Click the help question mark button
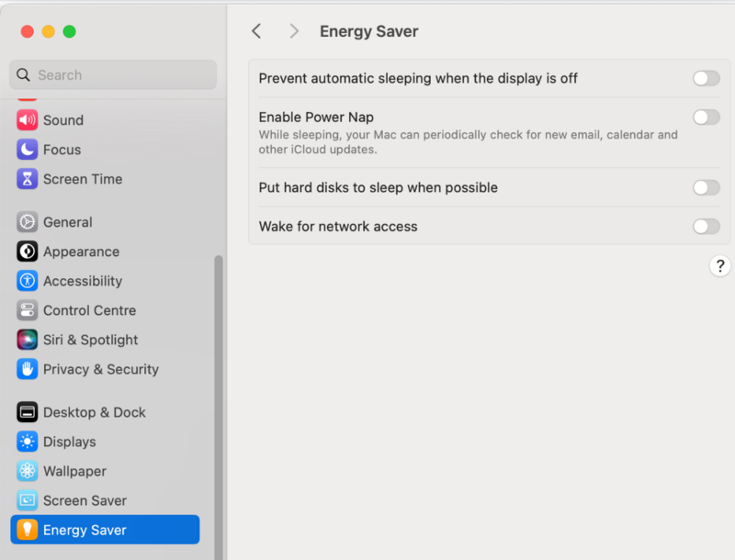Viewport: 735px width, 560px height. [x=720, y=266]
